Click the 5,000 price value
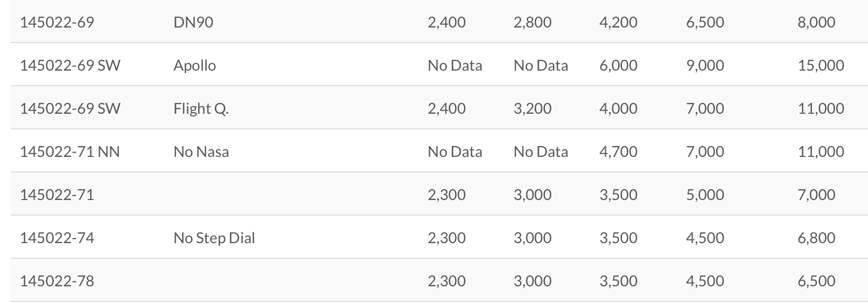Screen dimensions: 868x303 pyautogui.click(x=705, y=195)
